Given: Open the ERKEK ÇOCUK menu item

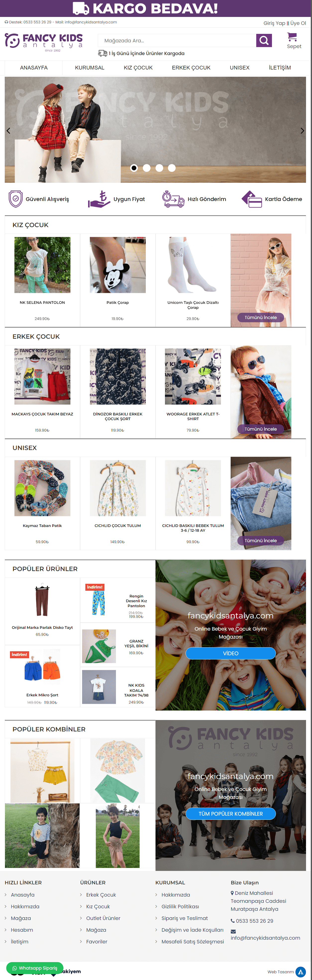Looking at the screenshot, I should (x=191, y=68).
